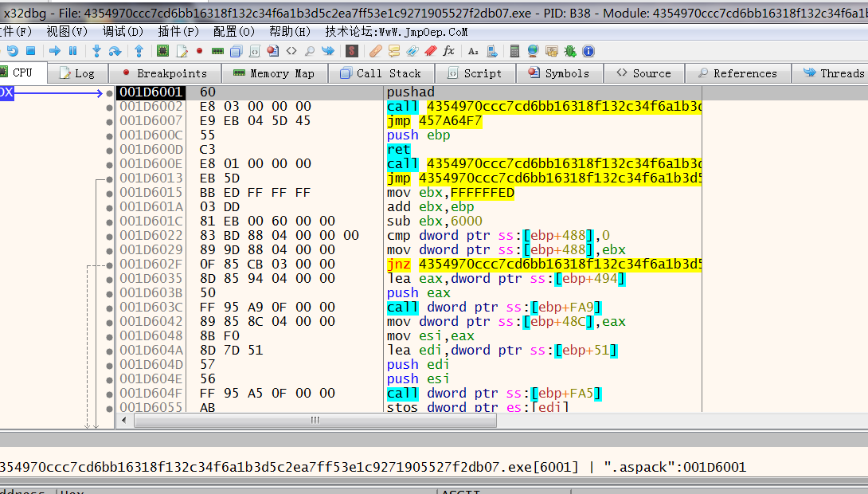The width and height of the screenshot is (868, 494).
Task: Open the 视图(V) view menu
Action: 66,32
